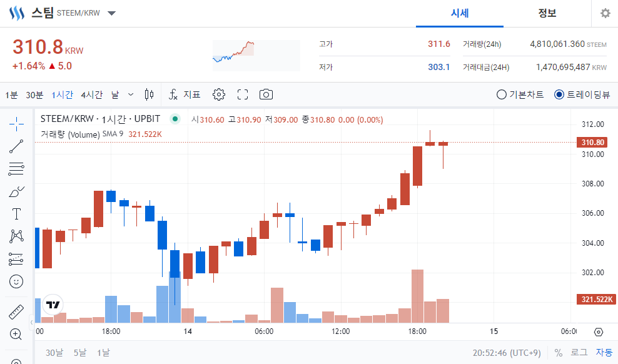Screen dimensions: 618x364
Task: Switch to the 시세 tab
Action: (x=460, y=13)
